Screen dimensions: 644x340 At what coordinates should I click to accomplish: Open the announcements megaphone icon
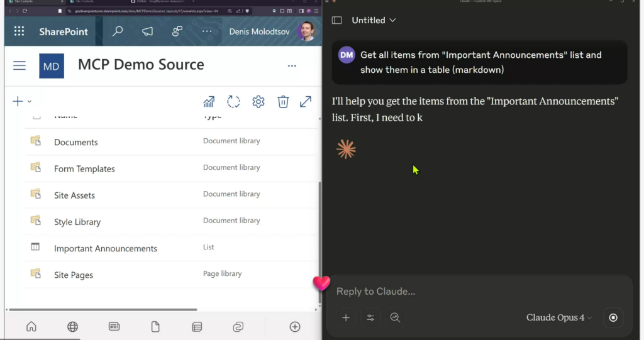click(147, 31)
